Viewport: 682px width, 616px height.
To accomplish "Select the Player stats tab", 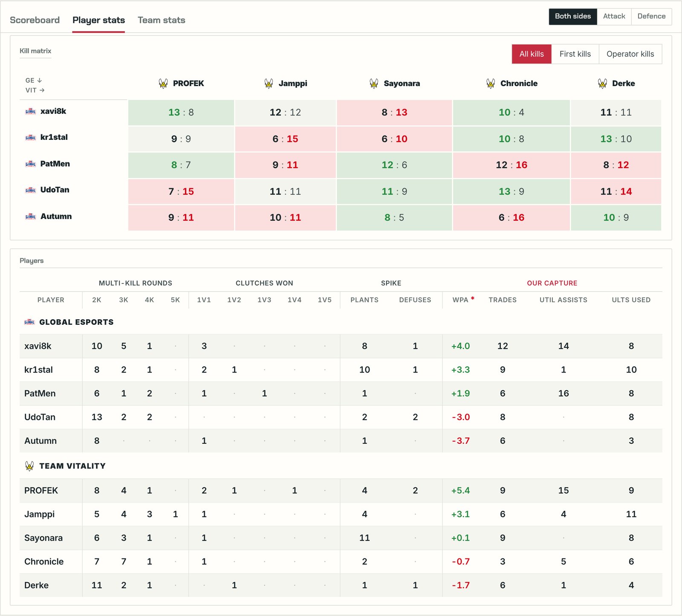I will [x=98, y=20].
